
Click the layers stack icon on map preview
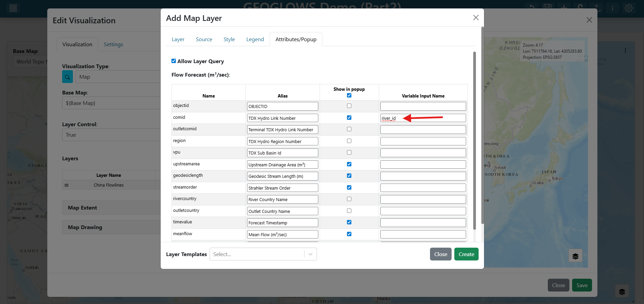pos(575,256)
